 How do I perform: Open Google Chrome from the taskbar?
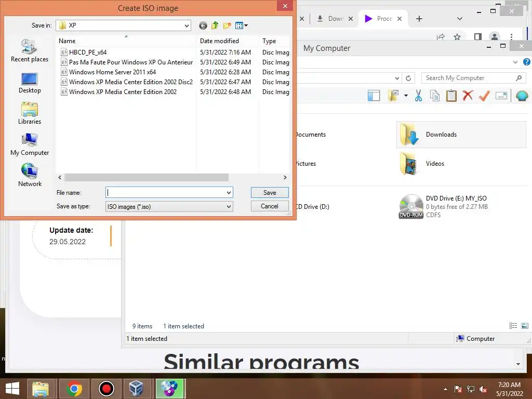[x=74, y=389]
